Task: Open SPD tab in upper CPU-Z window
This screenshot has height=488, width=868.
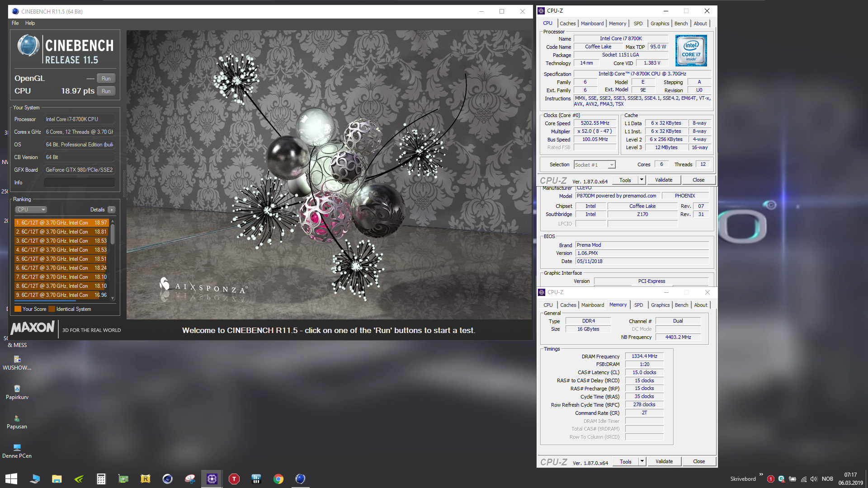Action: tap(638, 23)
